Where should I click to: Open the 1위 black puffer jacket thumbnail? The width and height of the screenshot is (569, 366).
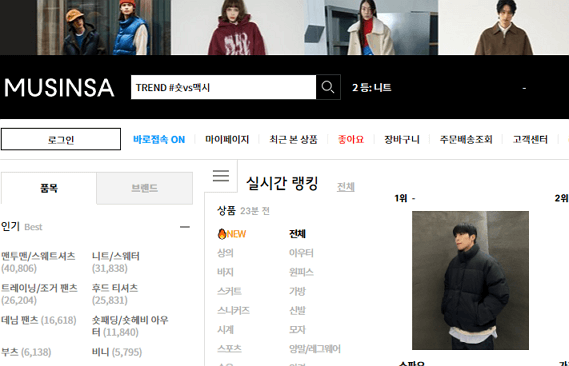(x=470, y=280)
